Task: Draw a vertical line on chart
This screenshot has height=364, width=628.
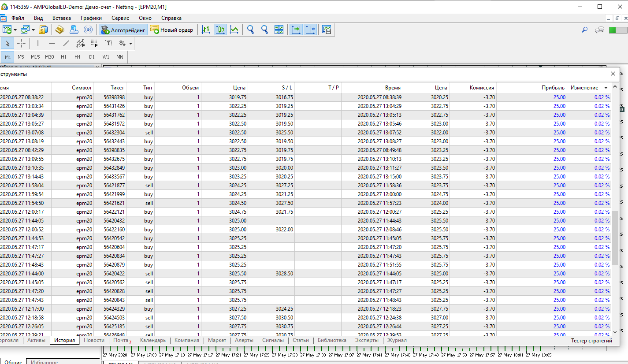Action: 38,43
